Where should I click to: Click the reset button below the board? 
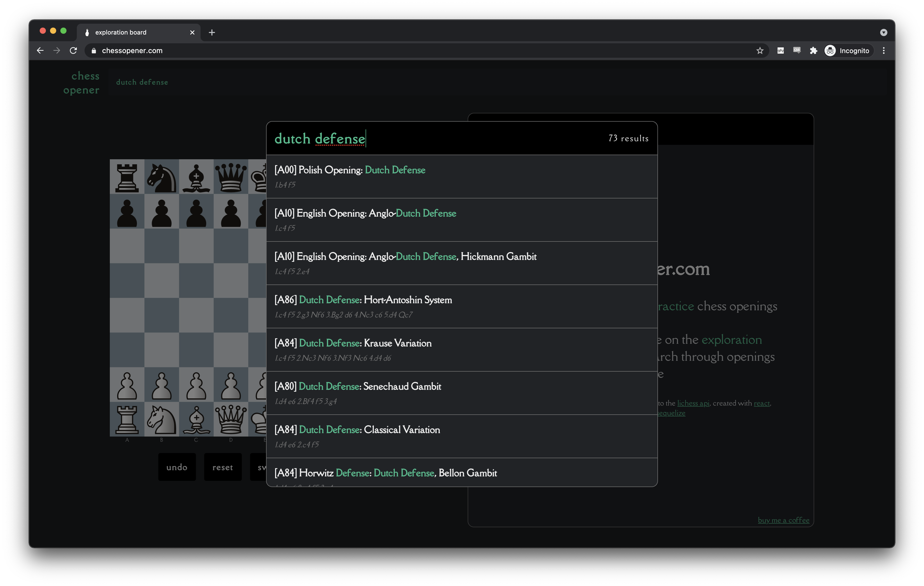pos(222,467)
